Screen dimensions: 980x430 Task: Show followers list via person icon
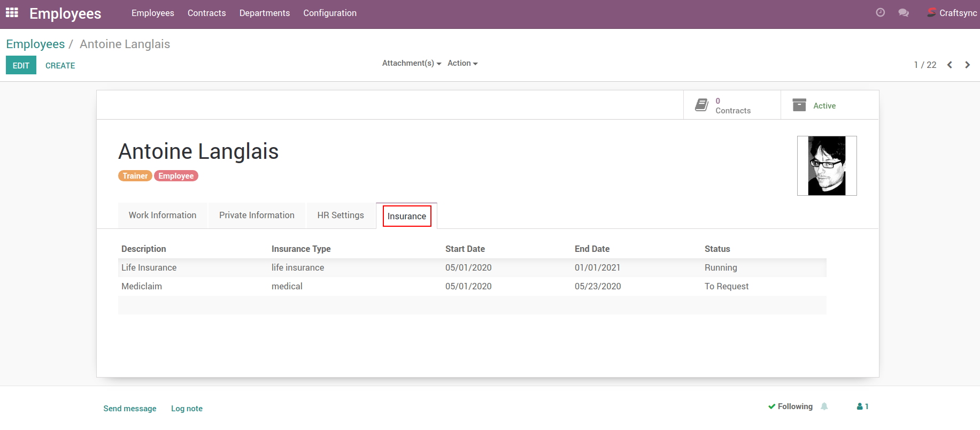[862, 406]
